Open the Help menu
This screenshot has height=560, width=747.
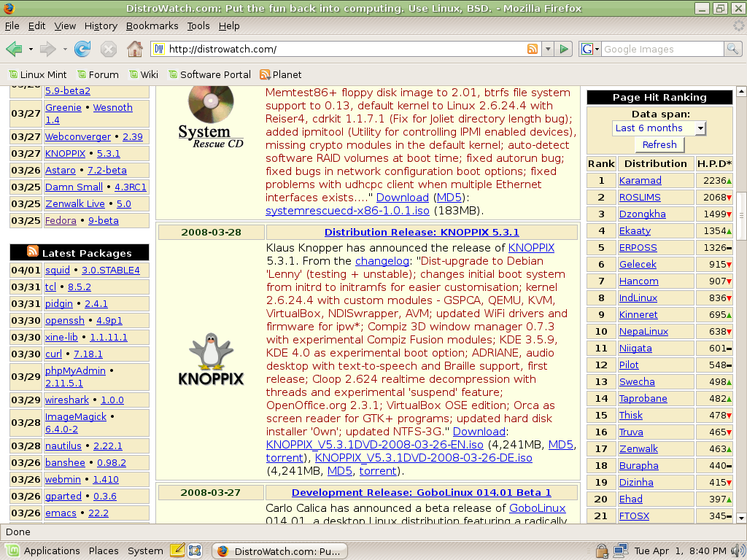coord(229,26)
